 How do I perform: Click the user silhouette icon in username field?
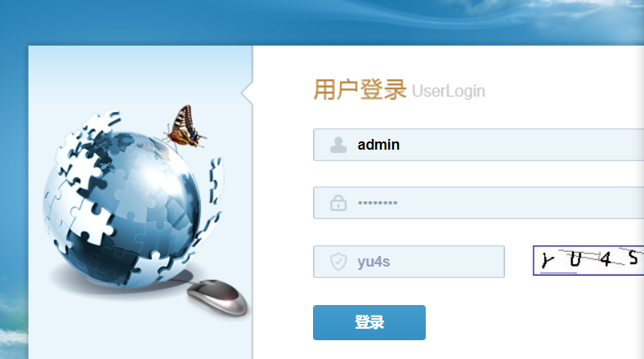(338, 145)
